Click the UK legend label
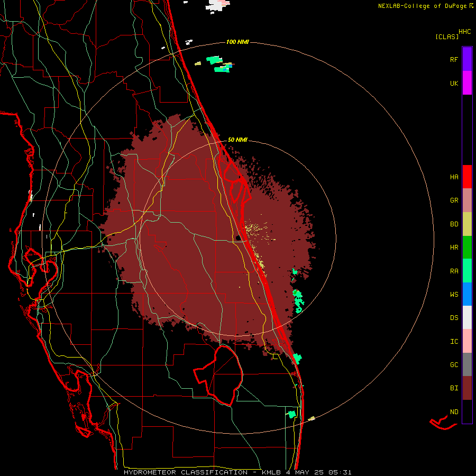476x476 pixels. 454,83
